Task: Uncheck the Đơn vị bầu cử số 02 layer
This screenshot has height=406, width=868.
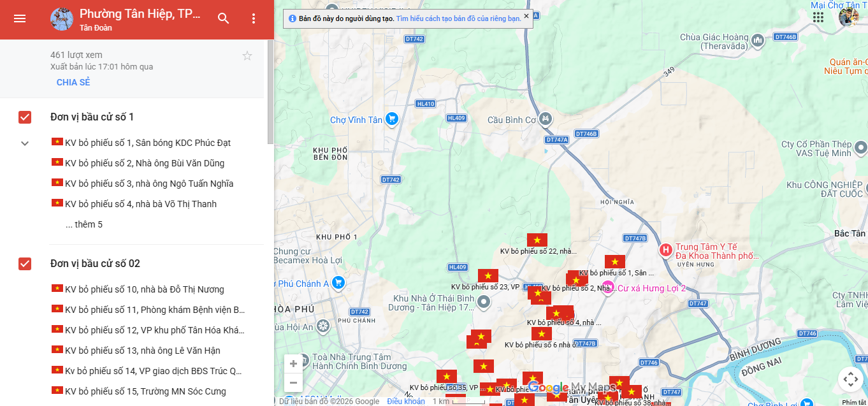Action: pos(25,264)
